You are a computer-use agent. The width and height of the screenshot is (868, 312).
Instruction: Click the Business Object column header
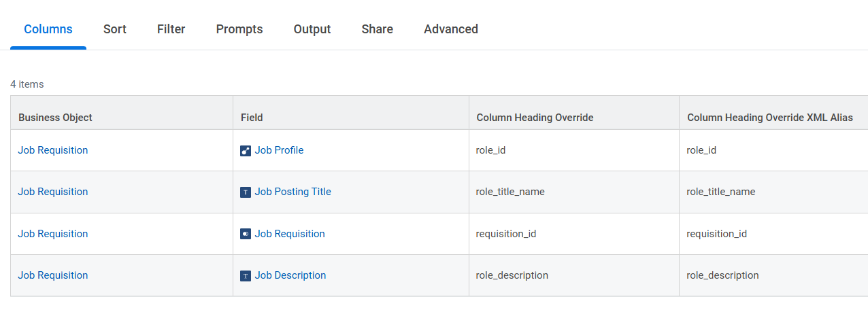(x=55, y=118)
